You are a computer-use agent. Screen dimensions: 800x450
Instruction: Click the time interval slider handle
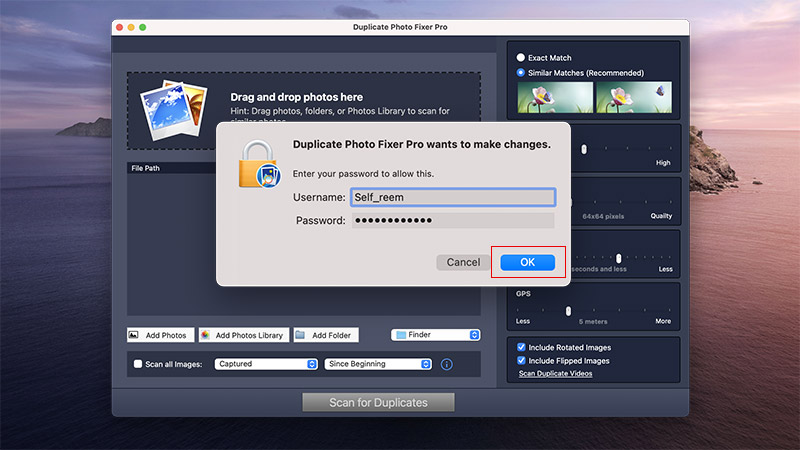tap(618, 258)
